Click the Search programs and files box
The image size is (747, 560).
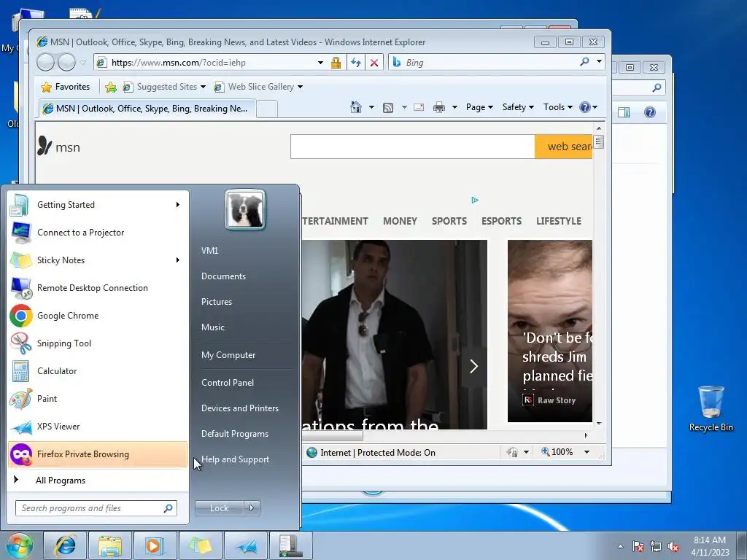[x=96, y=508]
